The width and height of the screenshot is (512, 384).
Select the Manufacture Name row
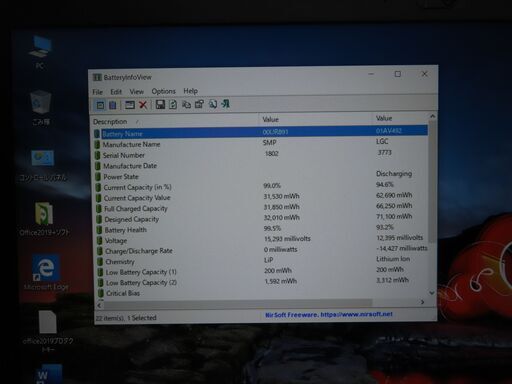(260, 143)
